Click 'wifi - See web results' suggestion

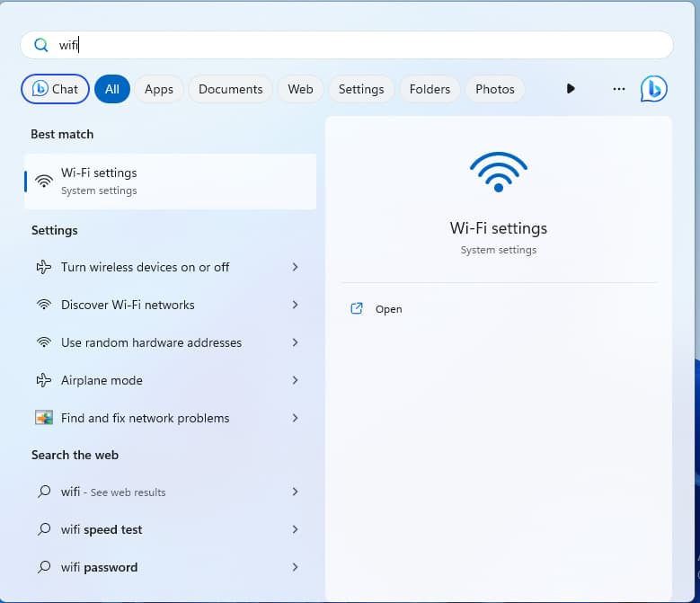[x=168, y=492]
